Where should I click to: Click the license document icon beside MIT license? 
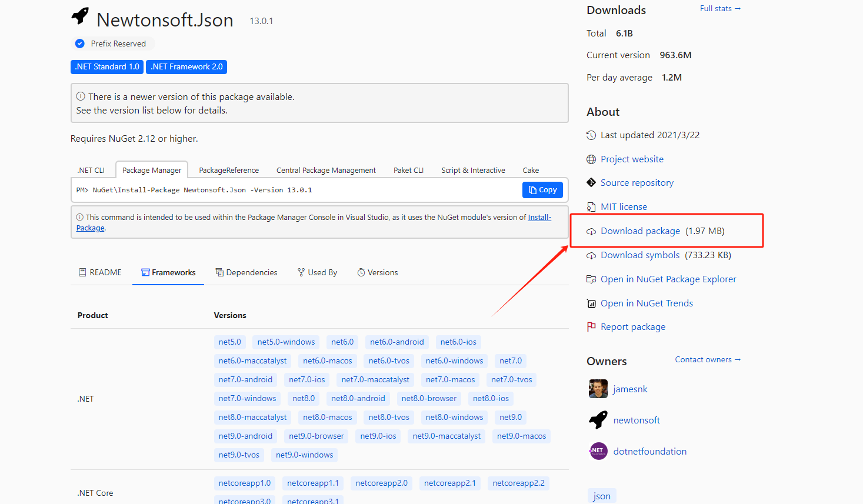tap(591, 207)
